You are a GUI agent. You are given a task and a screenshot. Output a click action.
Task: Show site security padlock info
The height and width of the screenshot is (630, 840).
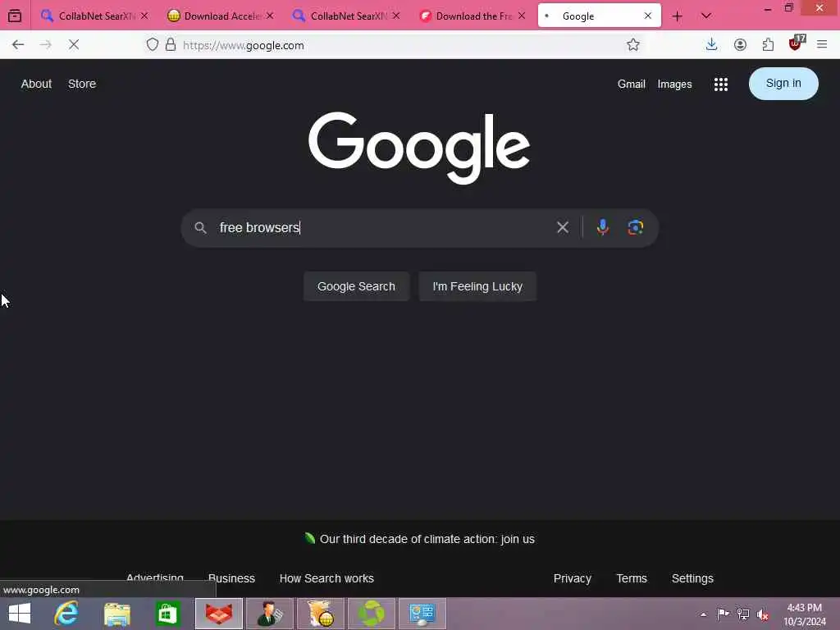tap(171, 45)
